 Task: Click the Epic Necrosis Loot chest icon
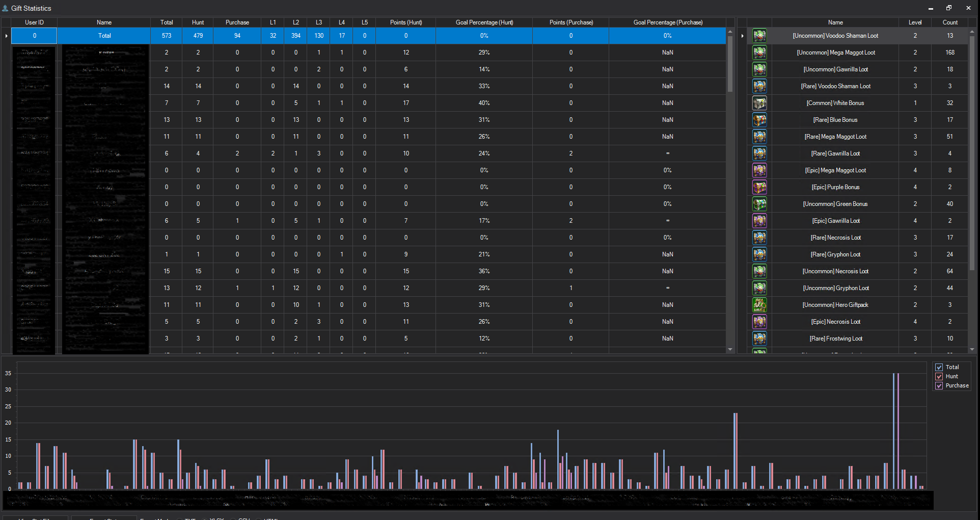pyautogui.click(x=759, y=322)
